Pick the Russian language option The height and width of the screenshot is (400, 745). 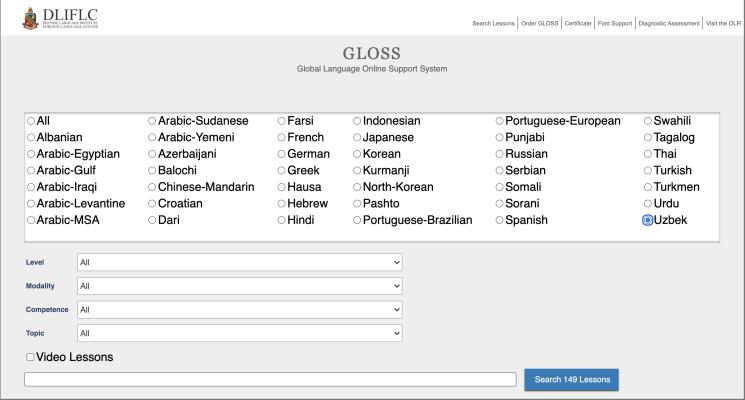(x=500, y=154)
